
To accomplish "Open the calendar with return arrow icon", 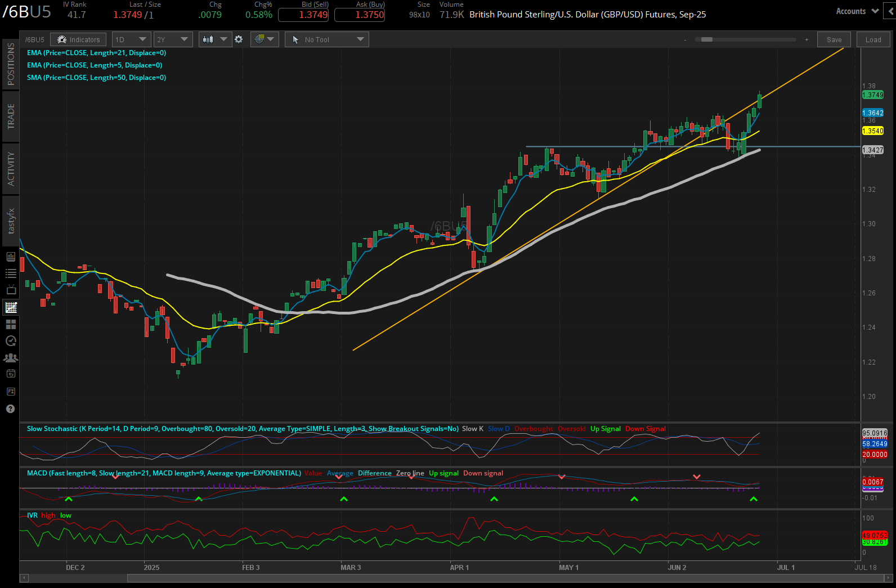I will [11, 374].
